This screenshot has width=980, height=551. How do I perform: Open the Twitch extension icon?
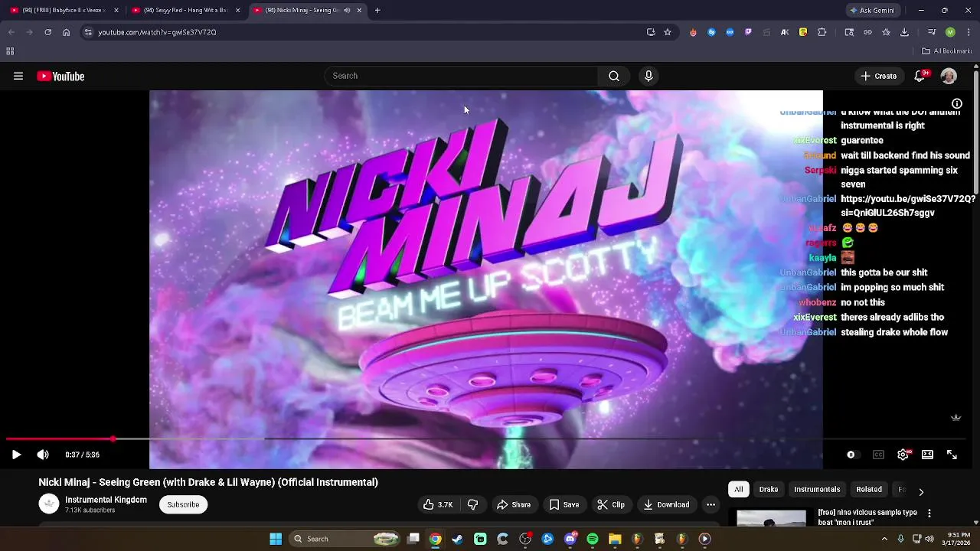point(748,32)
